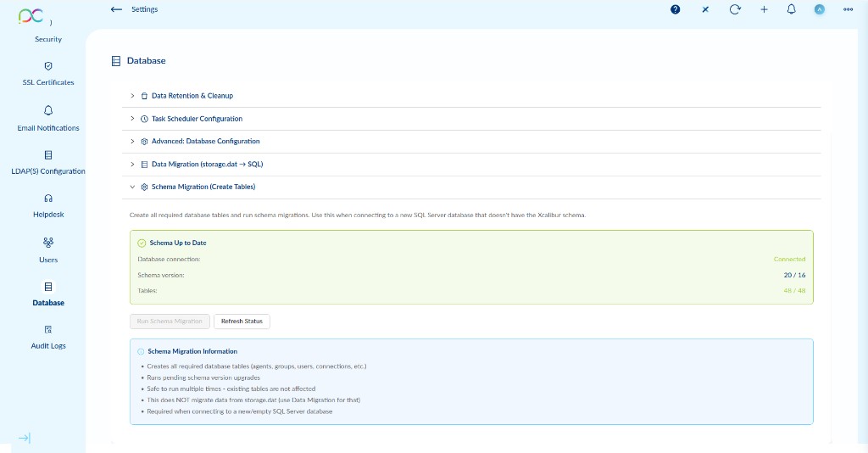
Task: Open the Security sidebar item
Action: coord(48,39)
